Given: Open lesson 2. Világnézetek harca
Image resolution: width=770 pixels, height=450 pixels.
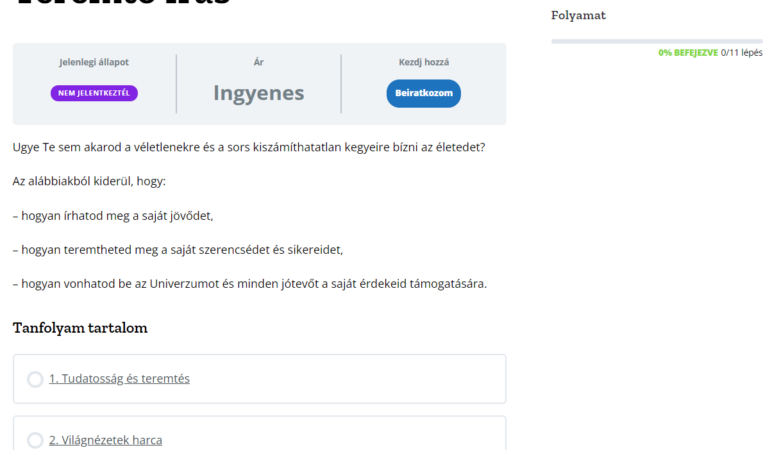Looking at the screenshot, I should coord(105,440).
